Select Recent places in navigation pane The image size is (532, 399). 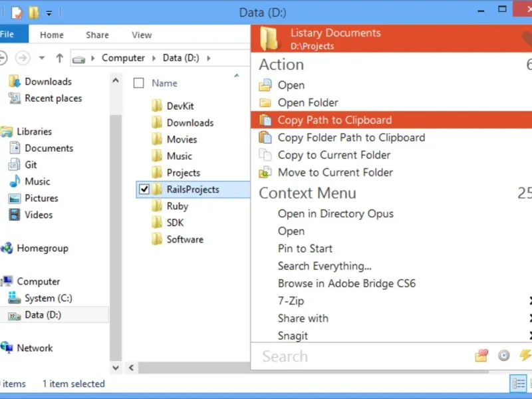53,98
